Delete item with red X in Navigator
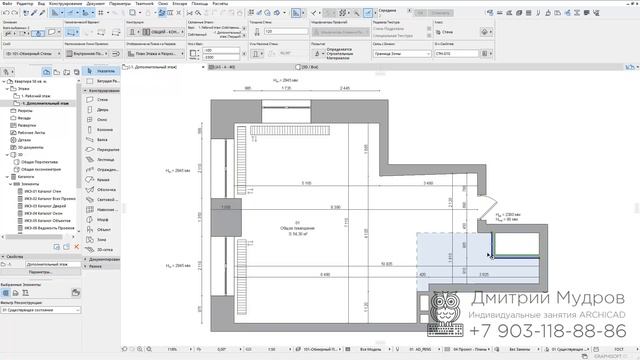The height and width of the screenshot is (360, 640). [x=76, y=247]
